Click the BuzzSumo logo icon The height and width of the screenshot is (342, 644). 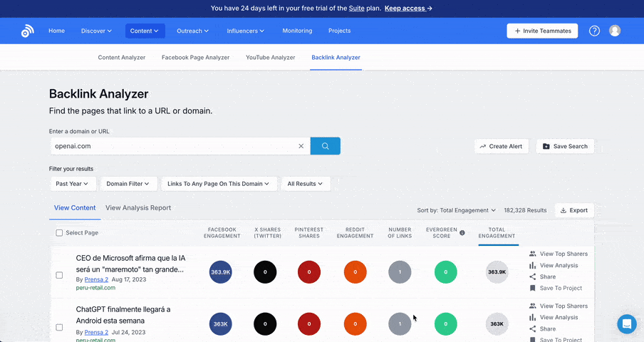(x=27, y=31)
